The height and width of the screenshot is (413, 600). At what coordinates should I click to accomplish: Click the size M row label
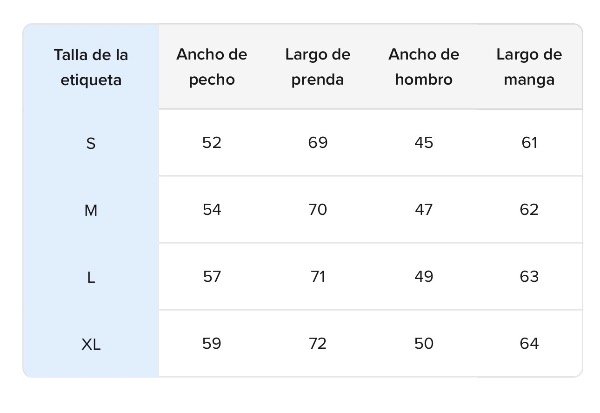point(91,210)
